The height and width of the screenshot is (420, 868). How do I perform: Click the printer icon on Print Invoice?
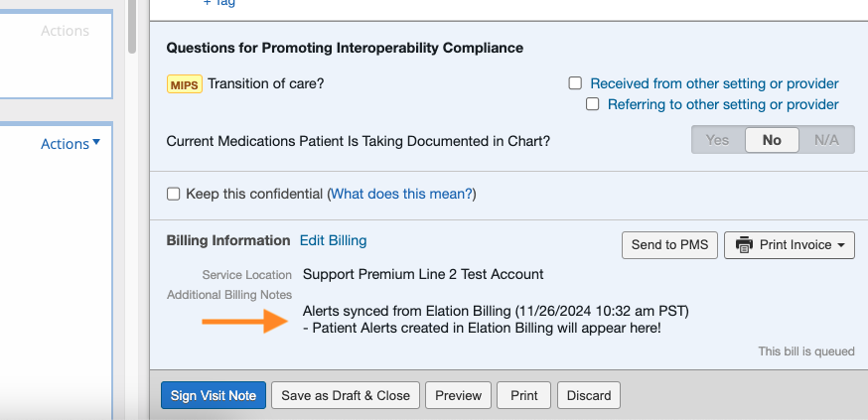(744, 244)
